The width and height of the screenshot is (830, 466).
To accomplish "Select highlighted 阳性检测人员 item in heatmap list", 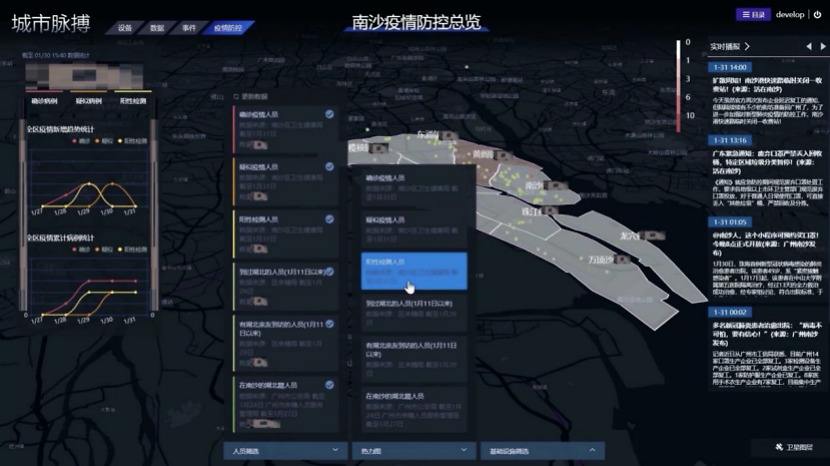I will [x=413, y=268].
